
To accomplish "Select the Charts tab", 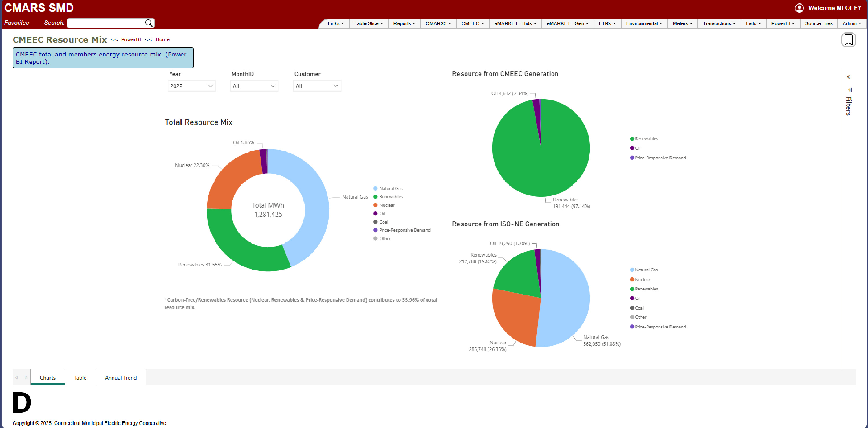I will coord(47,377).
